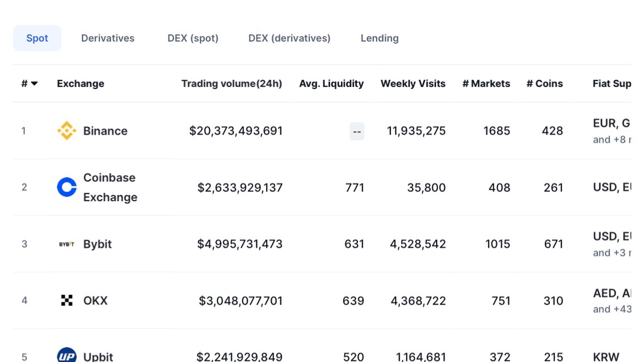Click OKX coins count 310

[x=554, y=301]
